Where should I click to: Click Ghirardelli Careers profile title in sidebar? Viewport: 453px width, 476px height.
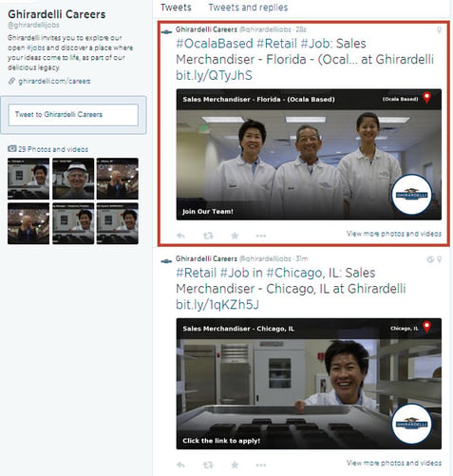click(57, 14)
